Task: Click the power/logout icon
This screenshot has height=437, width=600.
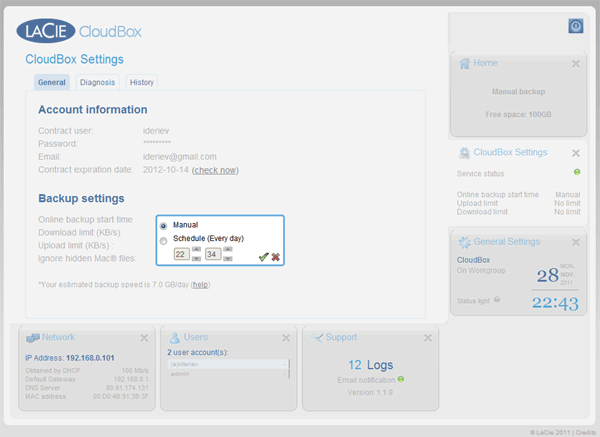Action: tap(576, 26)
